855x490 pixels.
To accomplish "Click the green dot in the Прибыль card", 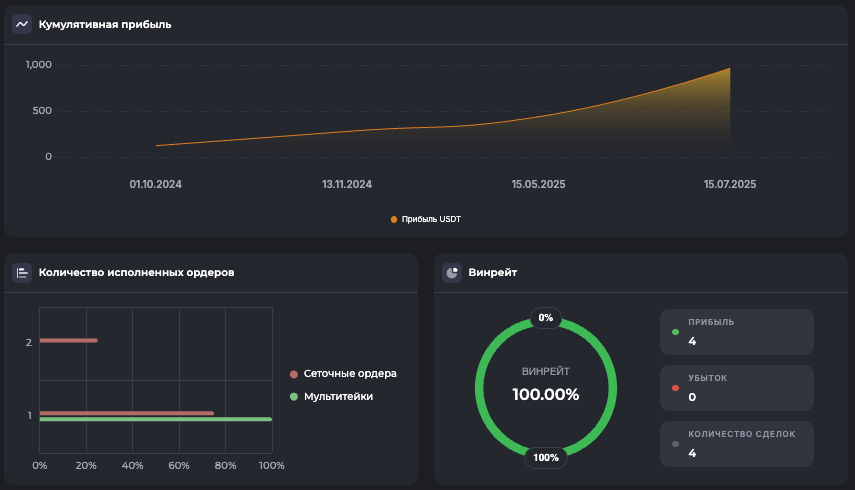I will click(676, 332).
